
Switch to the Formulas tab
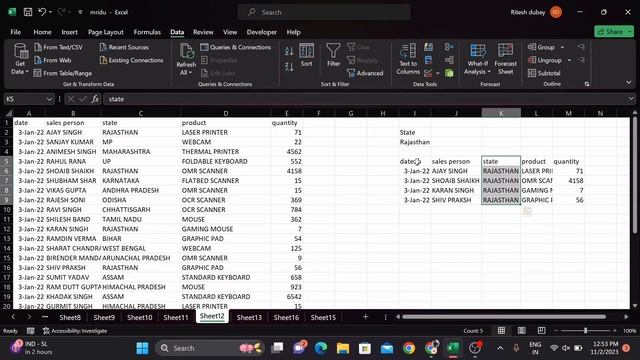pos(147,32)
